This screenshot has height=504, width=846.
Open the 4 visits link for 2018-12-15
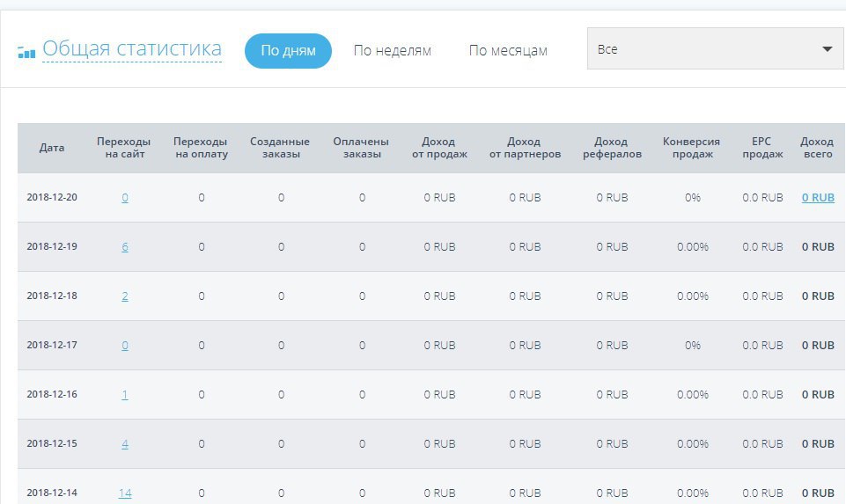pyautogui.click(x=125, y=444)
